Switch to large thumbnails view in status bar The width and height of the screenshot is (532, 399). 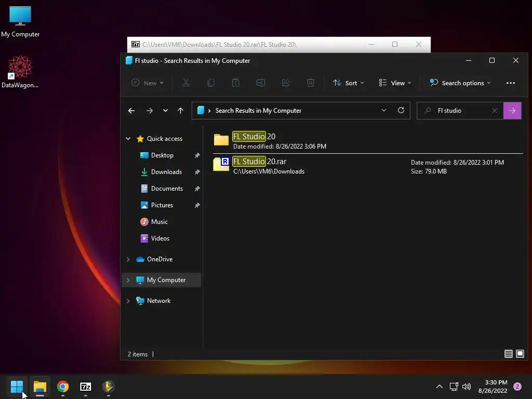(520, 354)
